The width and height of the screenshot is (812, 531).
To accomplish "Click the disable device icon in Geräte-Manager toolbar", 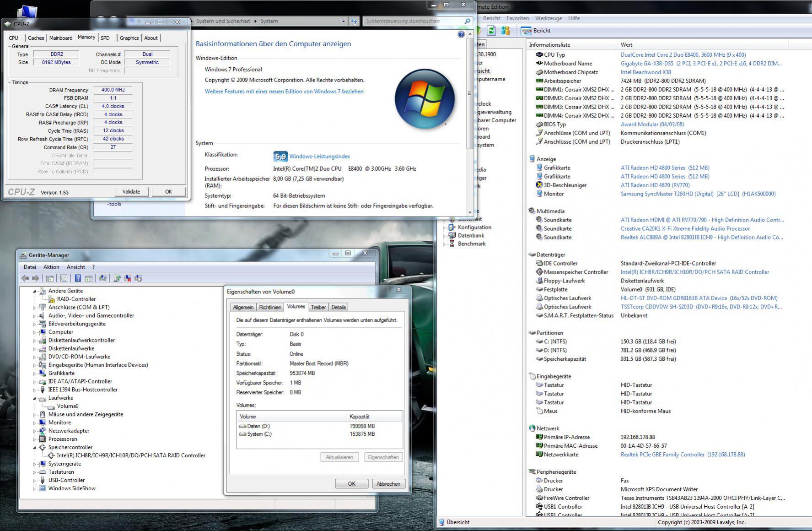I will [x=138, y=278].
